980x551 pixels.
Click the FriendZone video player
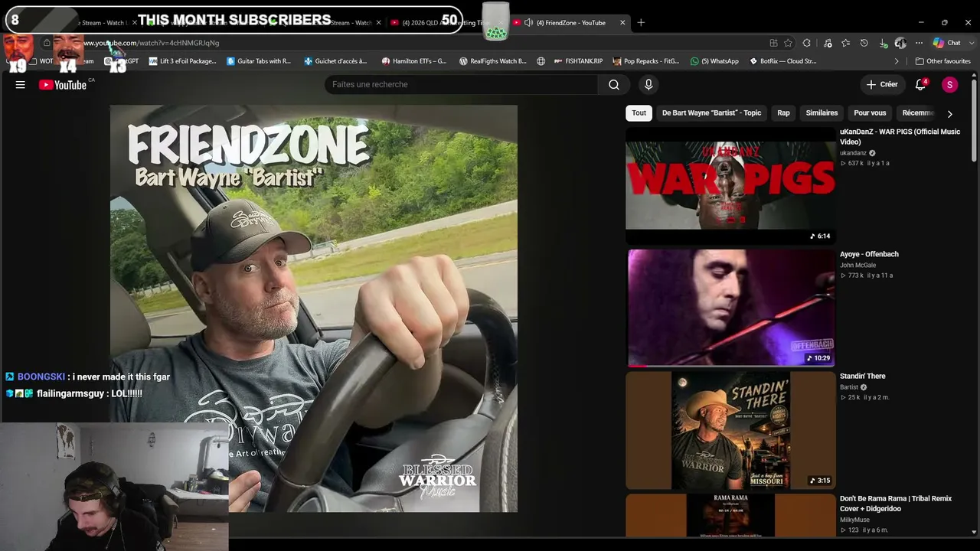pos(314,308)
